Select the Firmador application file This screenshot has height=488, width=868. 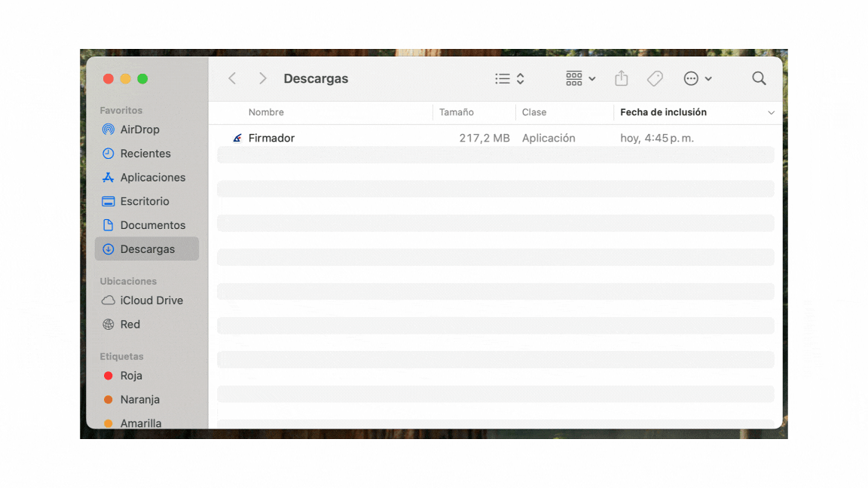[271, 138]
